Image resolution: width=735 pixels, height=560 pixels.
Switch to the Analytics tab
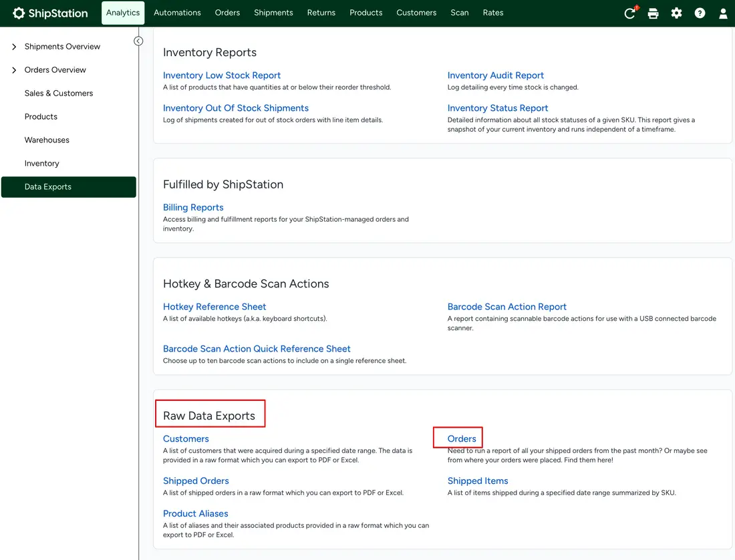coord(123,13)
